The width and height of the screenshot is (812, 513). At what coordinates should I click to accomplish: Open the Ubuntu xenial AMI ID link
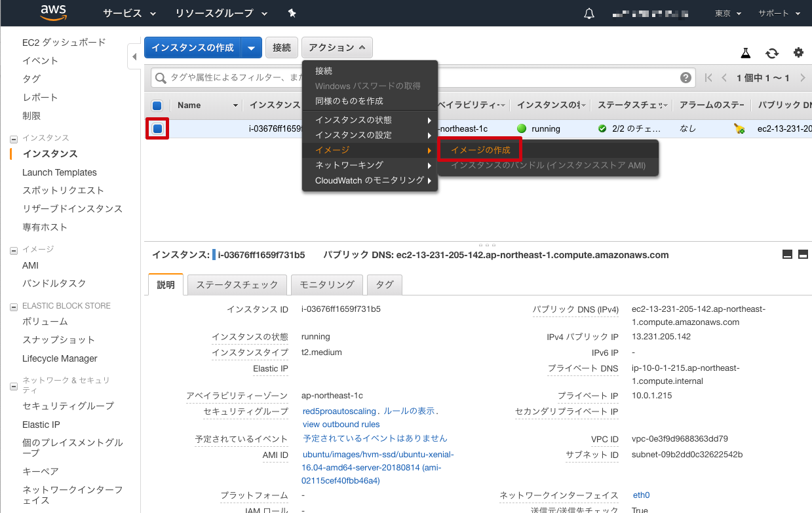point(378,468)
